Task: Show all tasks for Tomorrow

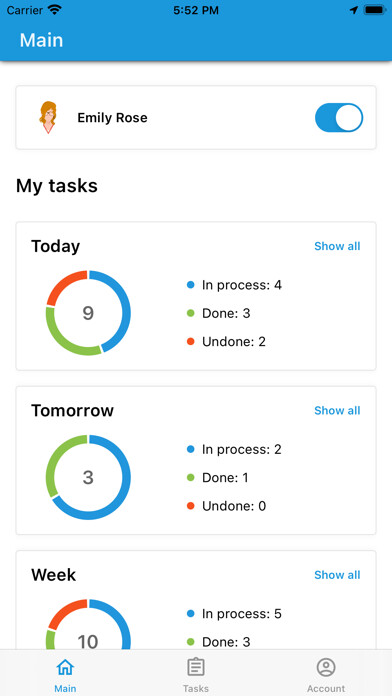Action: pyautogui.click(x=337, y=411)
